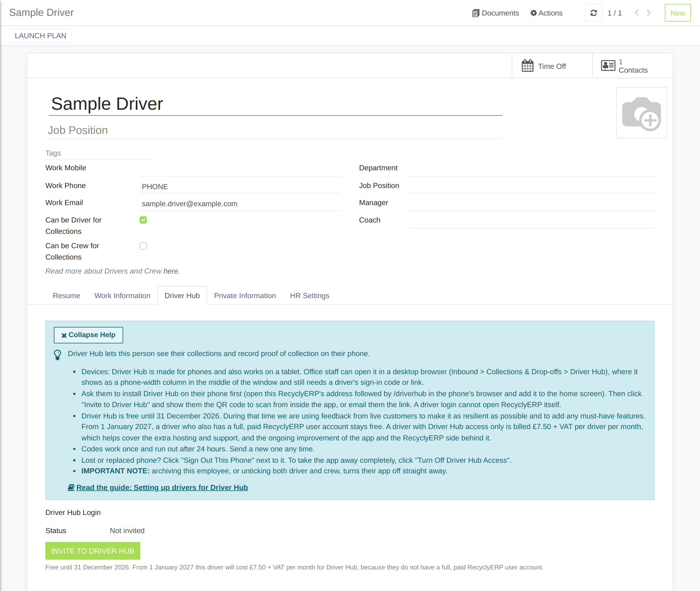Open the Time Off calendar icon
700x591 pixels.
click(527, 66)
